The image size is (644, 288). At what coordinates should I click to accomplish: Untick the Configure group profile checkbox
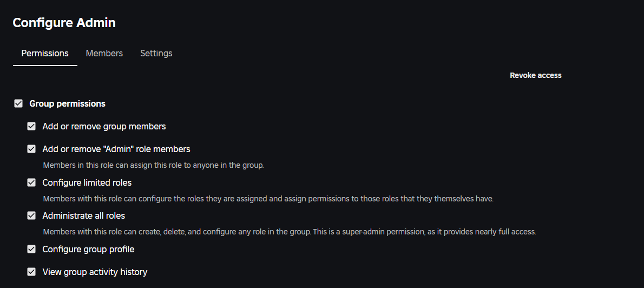pos(31,250)
